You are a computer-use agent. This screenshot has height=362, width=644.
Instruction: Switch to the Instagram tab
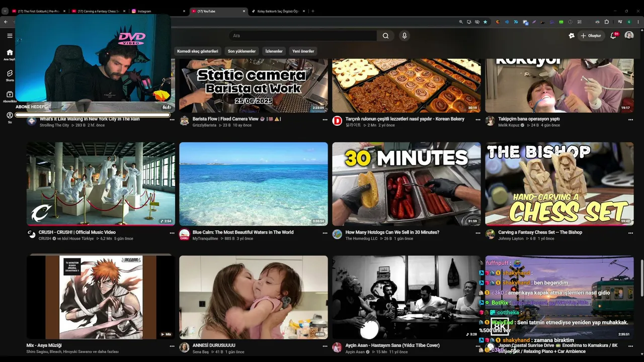(158, 11)
